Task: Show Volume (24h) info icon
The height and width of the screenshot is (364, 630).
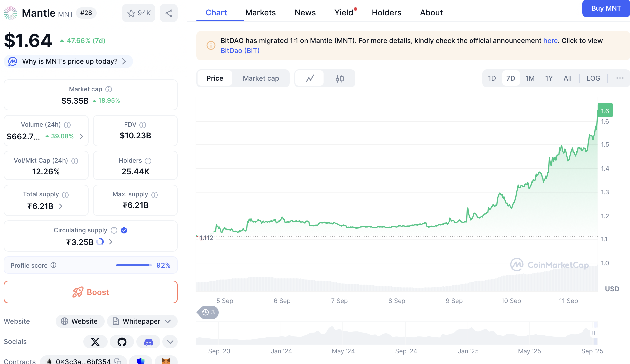Action: [x=67, y=125]
